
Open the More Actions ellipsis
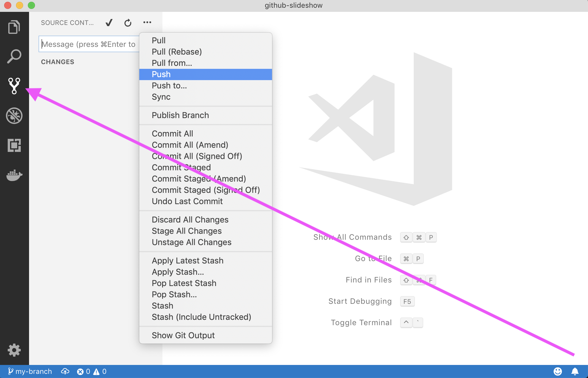coord(147,22)
